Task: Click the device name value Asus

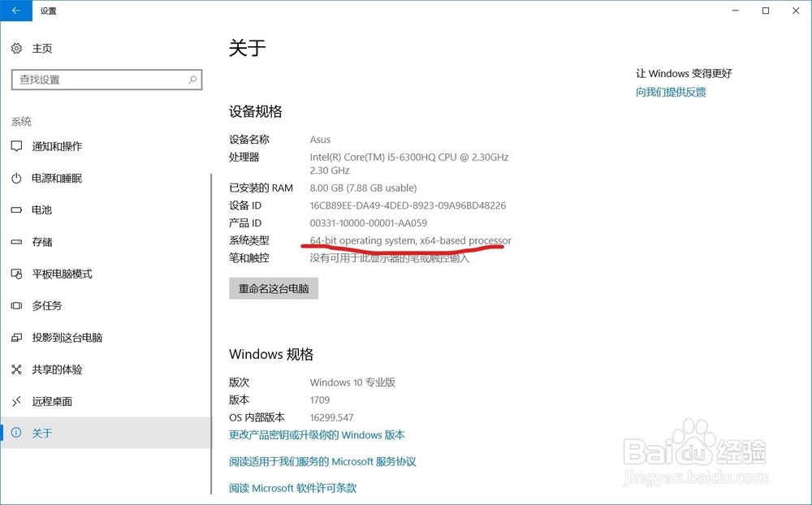Action: coord(320,140)
